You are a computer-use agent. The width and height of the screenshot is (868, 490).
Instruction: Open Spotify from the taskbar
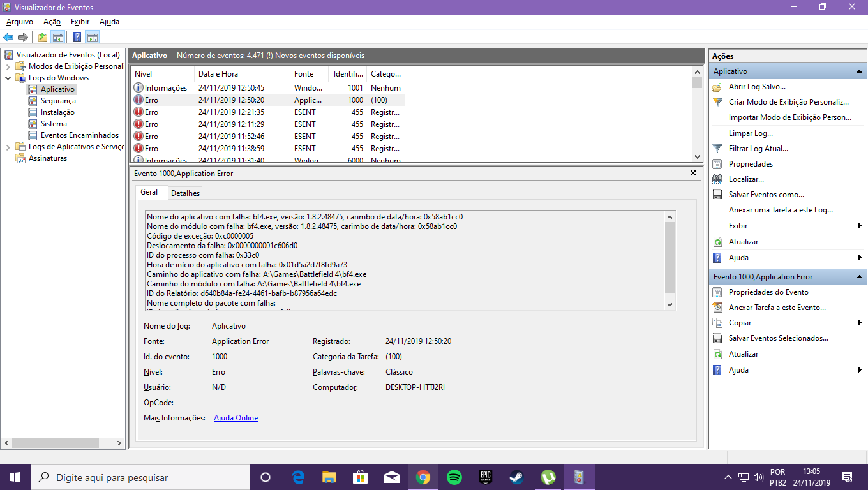click(x=454, y=477)
